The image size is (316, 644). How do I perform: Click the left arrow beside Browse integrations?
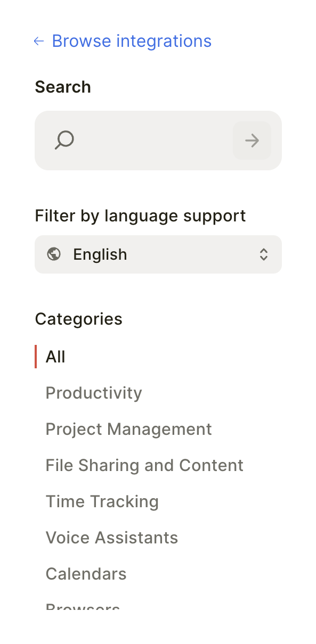coord(38,41)
